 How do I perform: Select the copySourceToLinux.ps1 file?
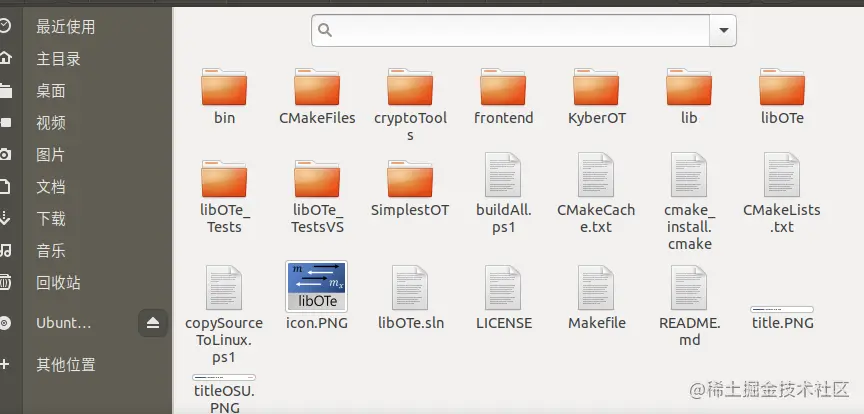pyautogui.click(x=224, y=288)
